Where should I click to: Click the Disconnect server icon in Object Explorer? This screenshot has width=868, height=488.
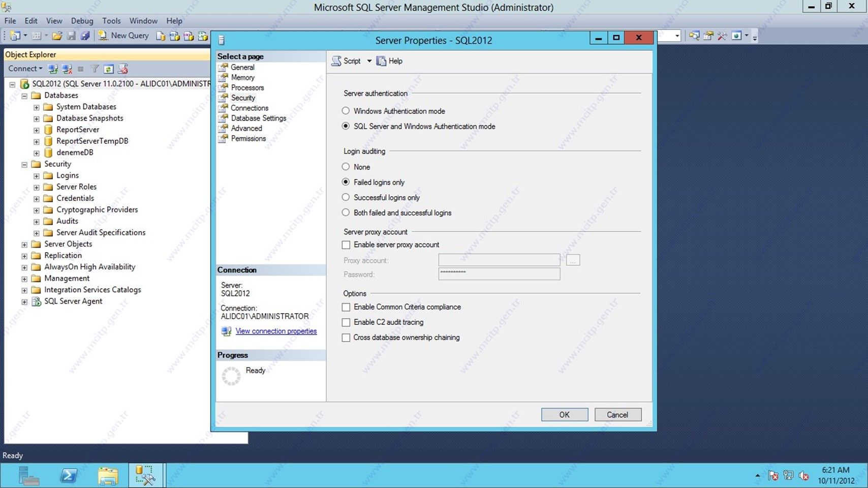point(67,69)
